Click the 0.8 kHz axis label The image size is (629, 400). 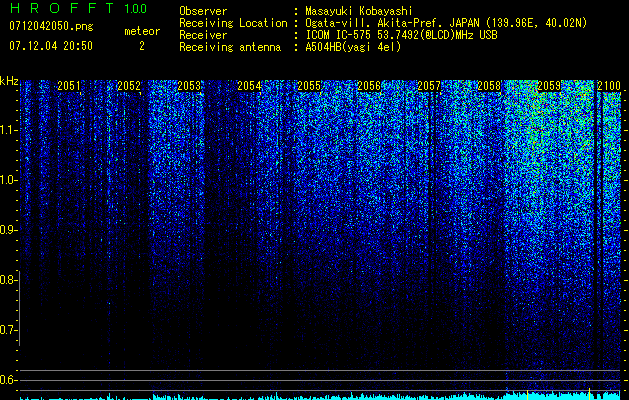click(8, 280)
